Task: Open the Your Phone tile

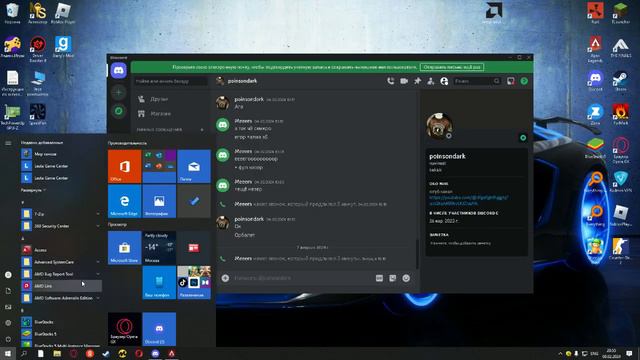Action: pyautogui.click(x=159, y=282)
